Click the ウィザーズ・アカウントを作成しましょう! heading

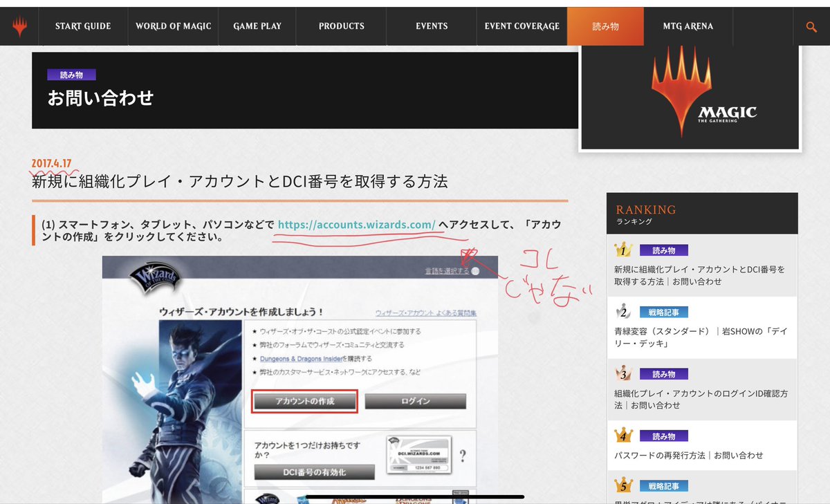pyautogui.click(x=241, y=312)
